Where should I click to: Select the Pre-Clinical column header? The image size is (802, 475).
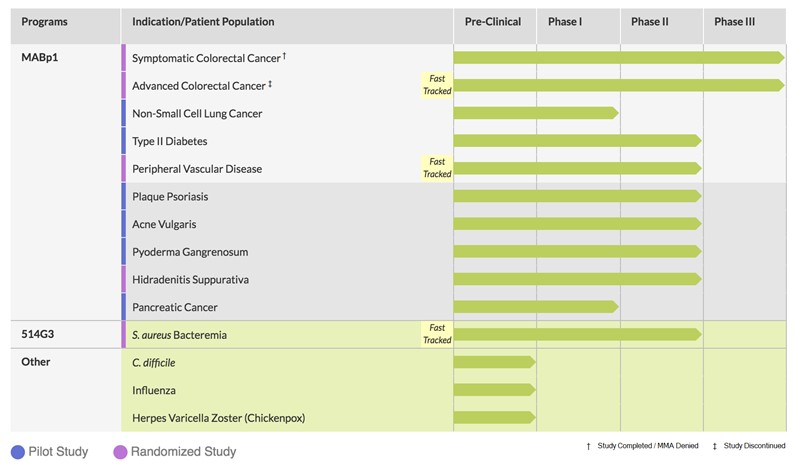coord(493,22)
